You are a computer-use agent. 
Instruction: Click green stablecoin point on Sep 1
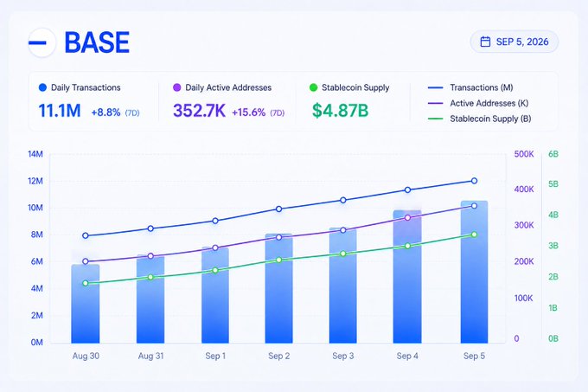[x=215, y=271]
